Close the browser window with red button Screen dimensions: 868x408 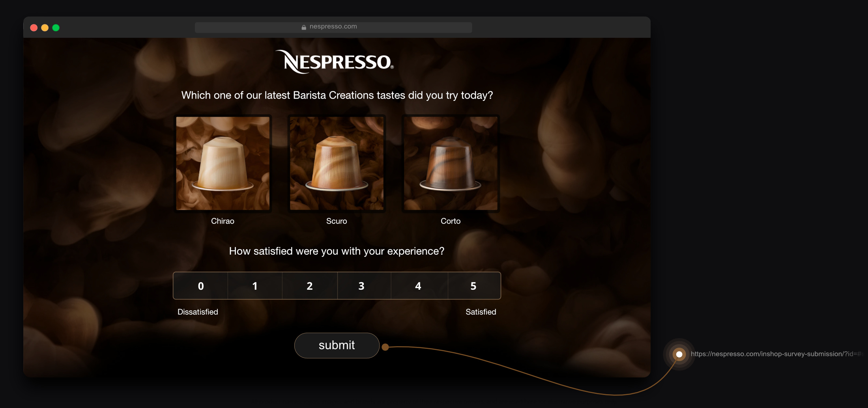[x=34, y=28]
